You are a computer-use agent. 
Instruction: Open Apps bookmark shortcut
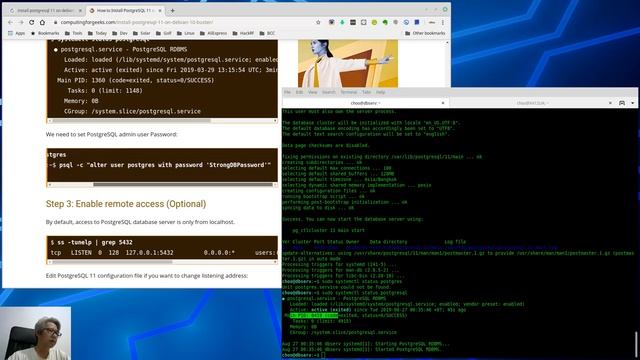point(16,33)
